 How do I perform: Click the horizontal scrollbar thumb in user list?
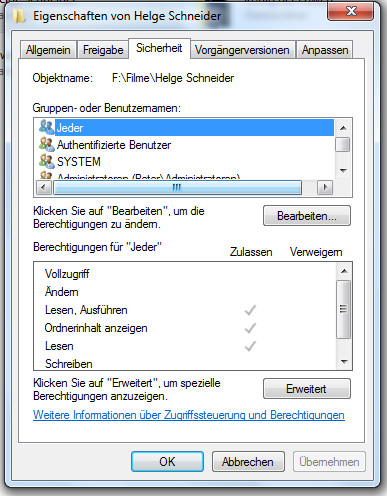pos(177,188)
